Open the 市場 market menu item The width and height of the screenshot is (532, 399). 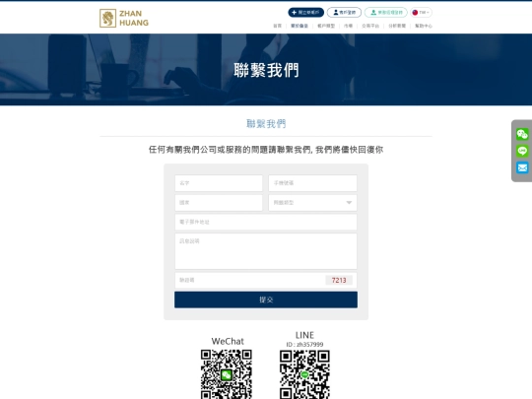(348, 26)
